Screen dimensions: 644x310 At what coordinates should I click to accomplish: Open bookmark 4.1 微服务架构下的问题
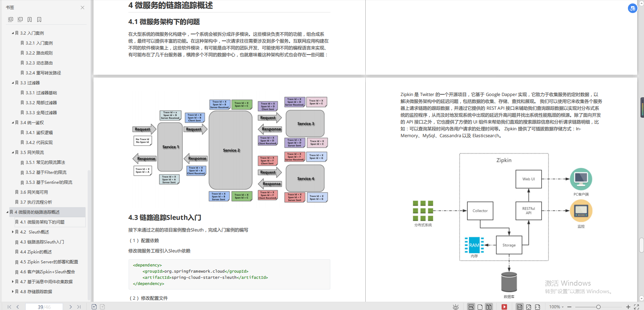[x=42, y=222]
